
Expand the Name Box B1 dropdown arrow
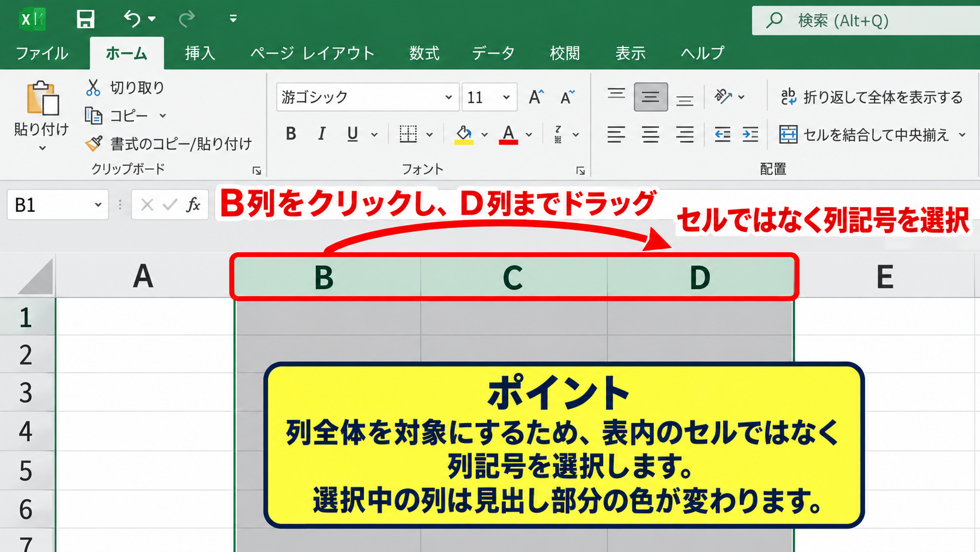(98, 205)
